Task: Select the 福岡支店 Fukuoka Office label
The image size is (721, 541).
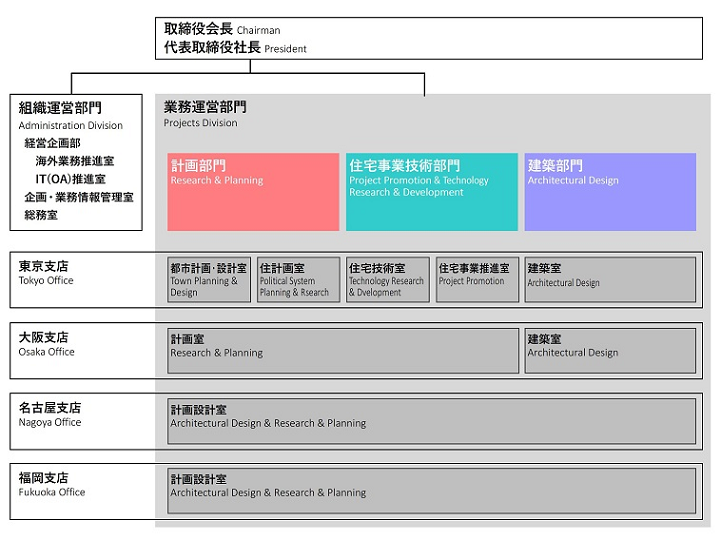Action: click(52, 484)
